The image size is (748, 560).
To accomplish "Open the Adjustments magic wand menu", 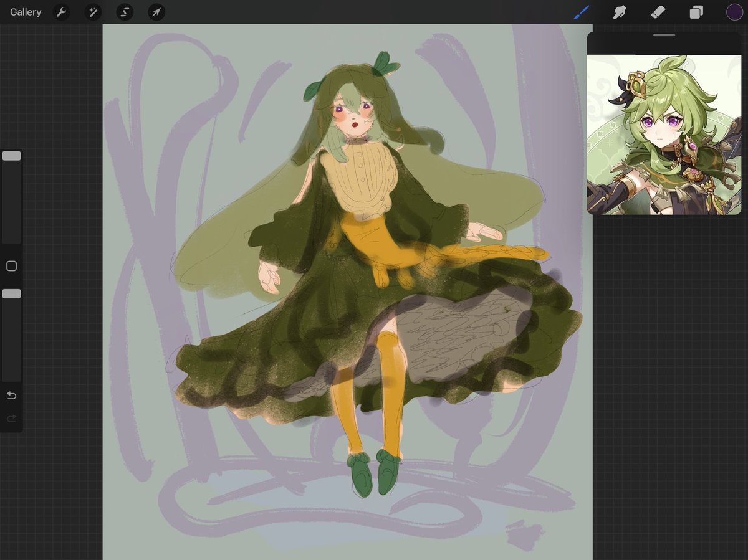I will pyautogui.click(x=93, y=12).
